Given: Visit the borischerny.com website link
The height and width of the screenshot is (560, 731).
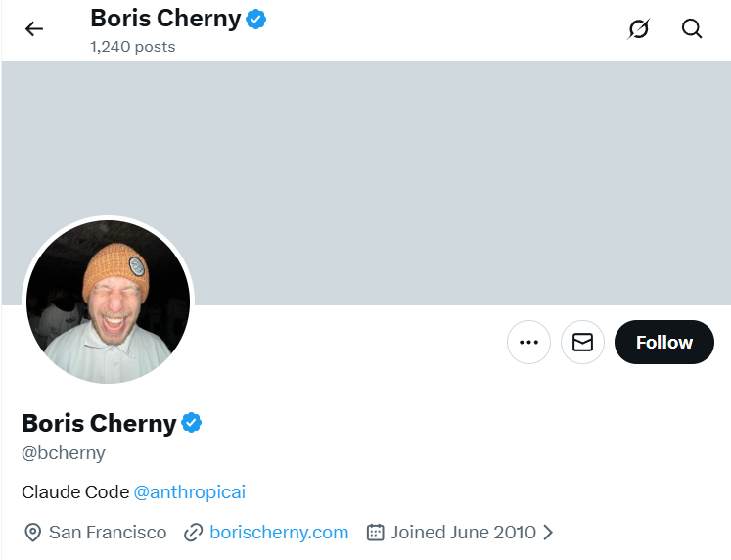Looking at the screenshot, I should [x=279, y=533].
